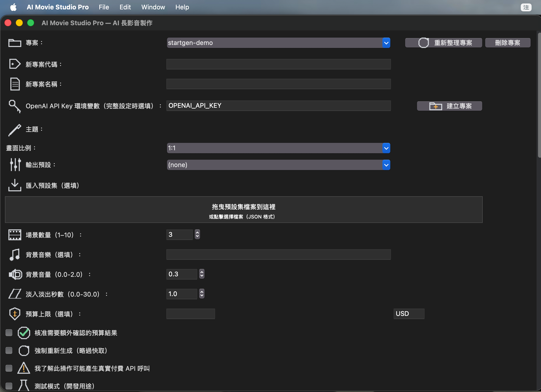Image resolution: width=541 pixels, height=392 pixels.
Task: Click the 建立專案 button
Action: [x=449, y=106]
